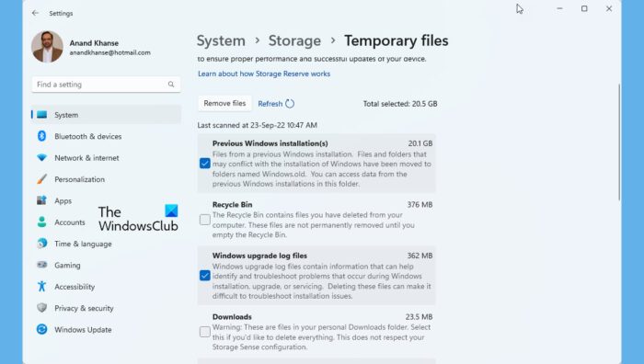Open the Time & language globe icon
644x364 pixels.
42,244
